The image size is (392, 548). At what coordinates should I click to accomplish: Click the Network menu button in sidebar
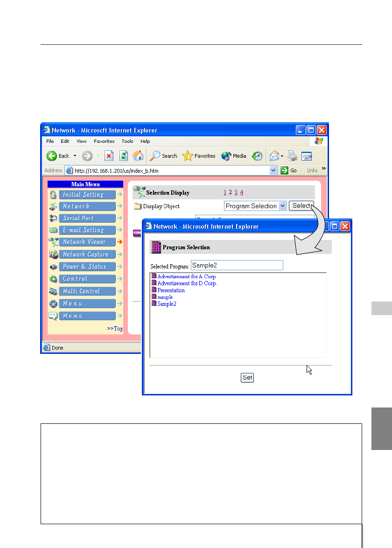(87, 206)
